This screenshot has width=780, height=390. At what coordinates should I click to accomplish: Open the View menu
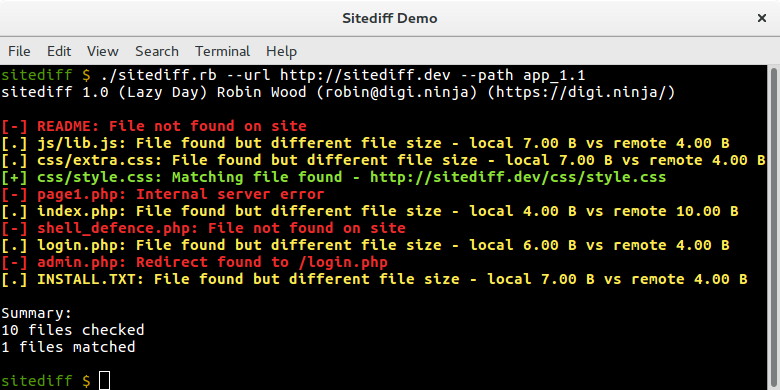pyautogui.click(x=103, y=51)
